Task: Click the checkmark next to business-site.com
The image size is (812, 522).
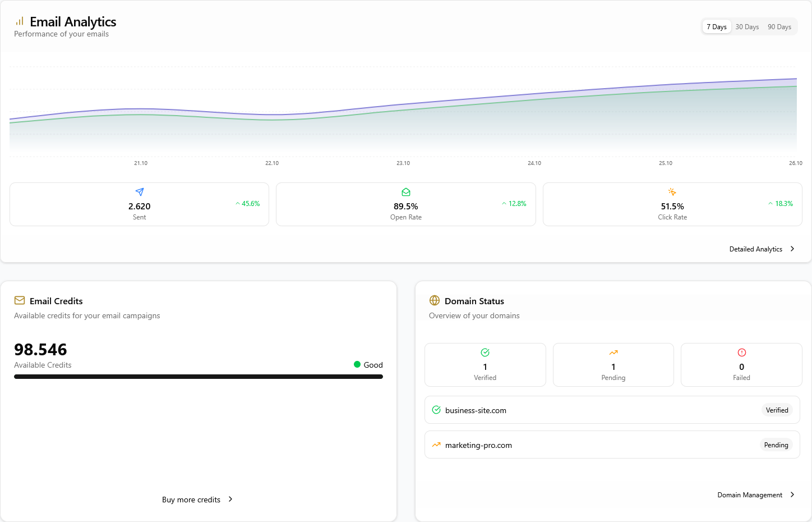Action: (x=436, y=410)
